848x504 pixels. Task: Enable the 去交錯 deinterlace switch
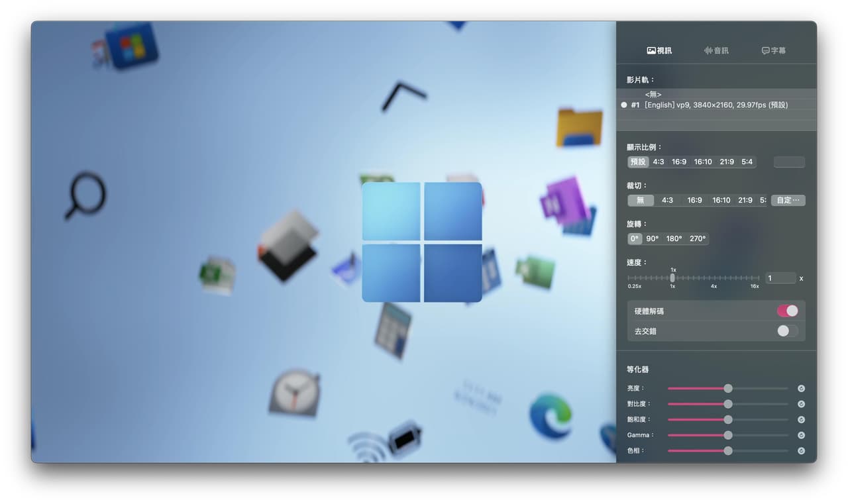click(787, 330)
